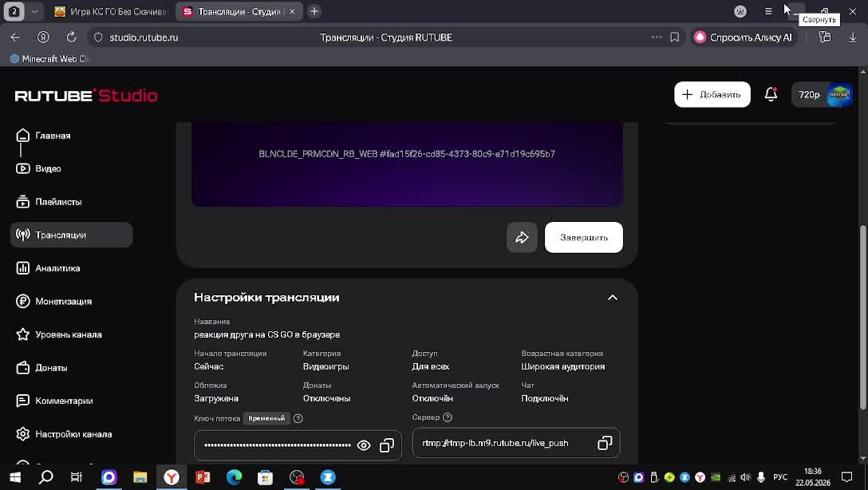This screenshot has width=868, height=490.
Task: Open Настройки канала
Action: tap(64, 434)
